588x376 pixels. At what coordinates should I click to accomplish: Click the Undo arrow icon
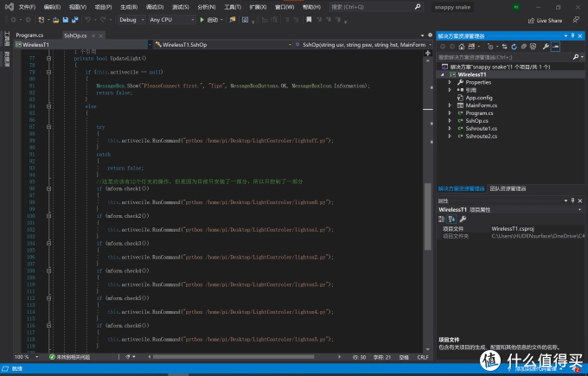(x=87, y=20)
